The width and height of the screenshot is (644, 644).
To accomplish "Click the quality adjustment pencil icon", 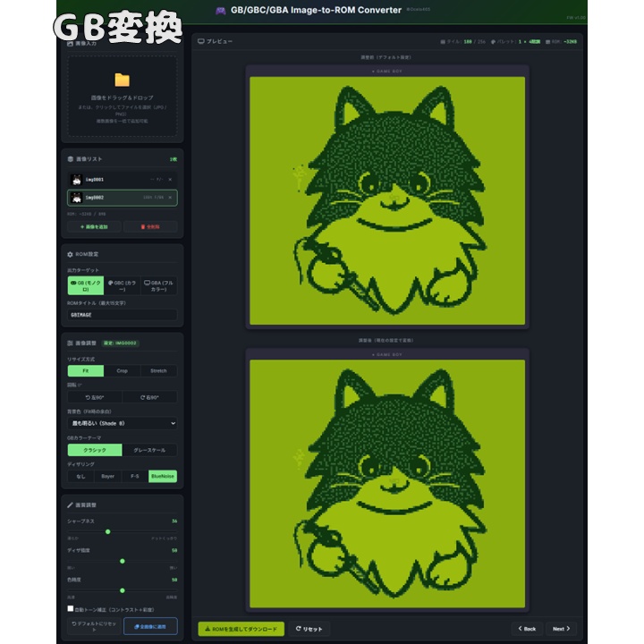I will click(x=70, y=505).
